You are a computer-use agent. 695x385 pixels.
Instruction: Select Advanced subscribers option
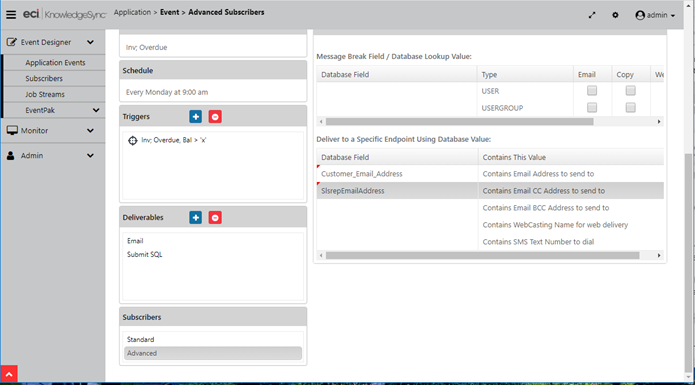click(x=213, y=353)
